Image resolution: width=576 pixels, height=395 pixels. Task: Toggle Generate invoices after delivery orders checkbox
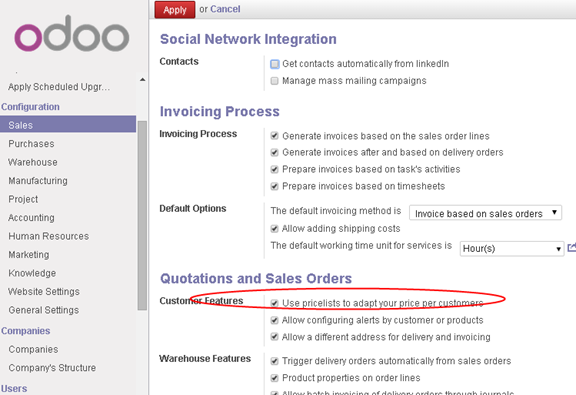[274, 152]
